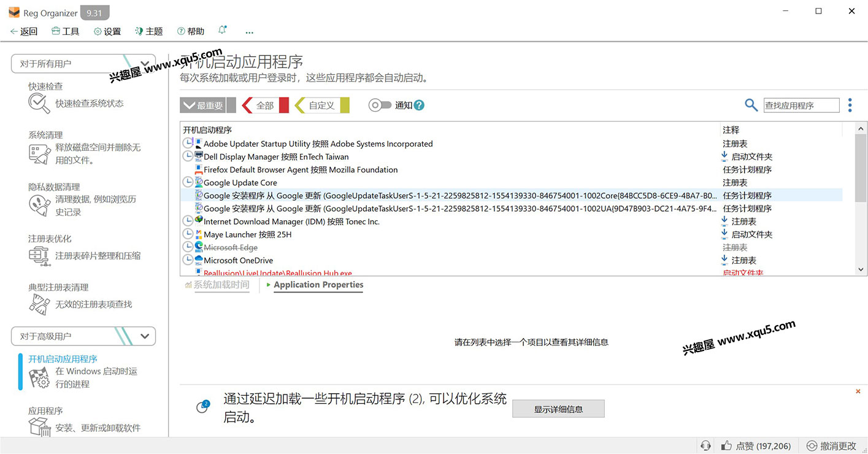Viewport: 868px width, 454px height.
Task: Click the blue help question mark beside 通知
Action: [419, 105]
